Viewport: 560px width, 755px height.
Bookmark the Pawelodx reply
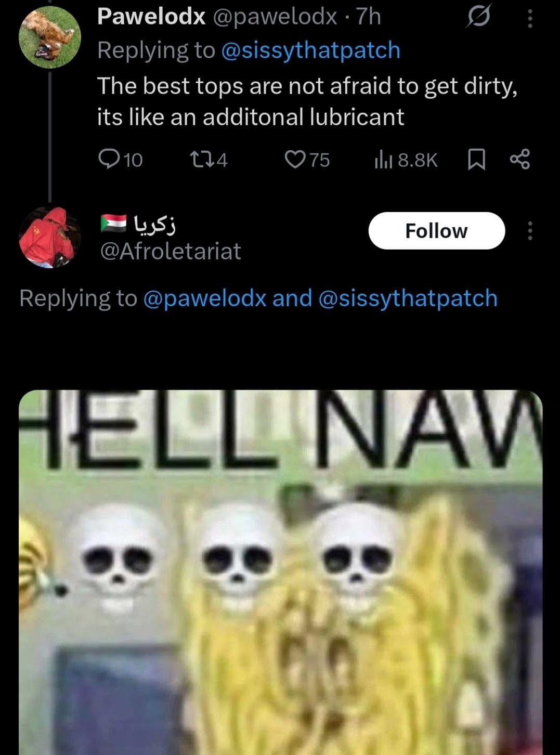click(476, 160)
